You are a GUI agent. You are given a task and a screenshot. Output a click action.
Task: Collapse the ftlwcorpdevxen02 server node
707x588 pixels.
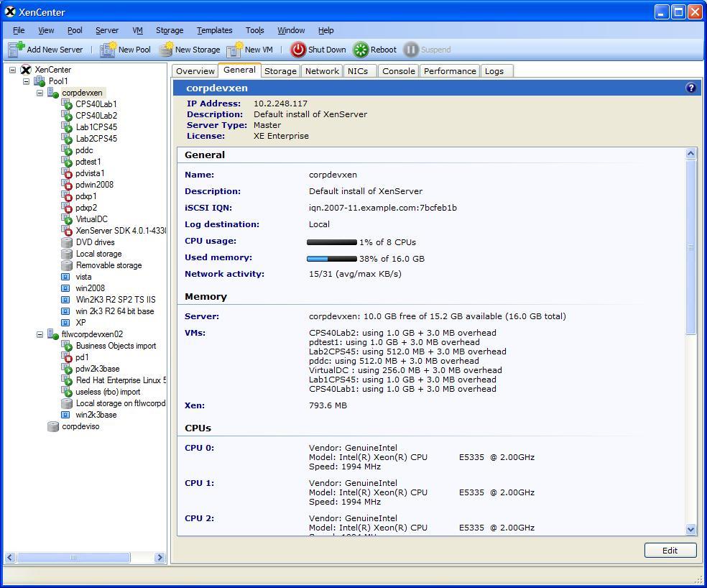coord(40,334)
